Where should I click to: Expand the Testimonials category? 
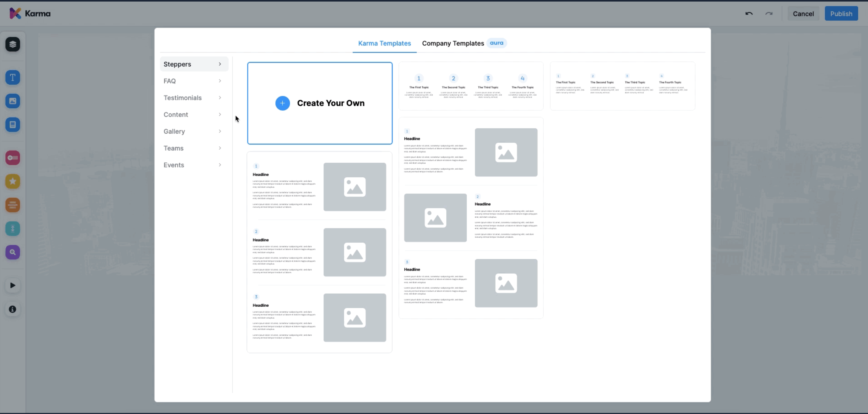[x=194, y=98]
